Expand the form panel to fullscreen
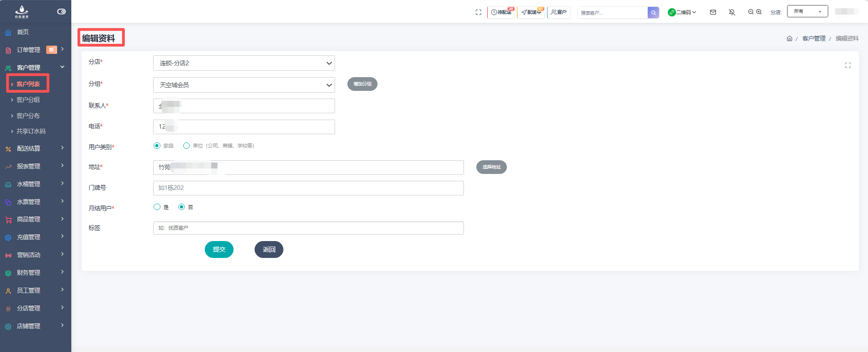Image resolution: width=868 pixels, height=352 pixels. (847, 65)
